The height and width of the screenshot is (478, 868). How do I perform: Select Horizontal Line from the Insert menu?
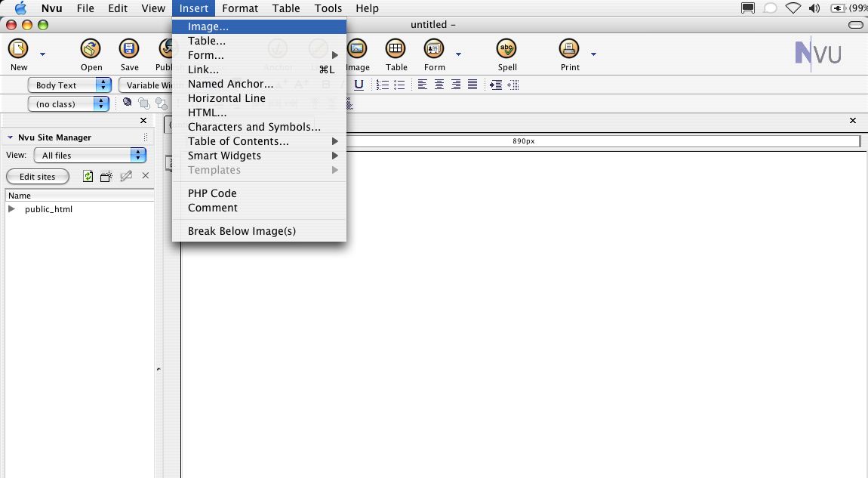click(x=226, y=98)
